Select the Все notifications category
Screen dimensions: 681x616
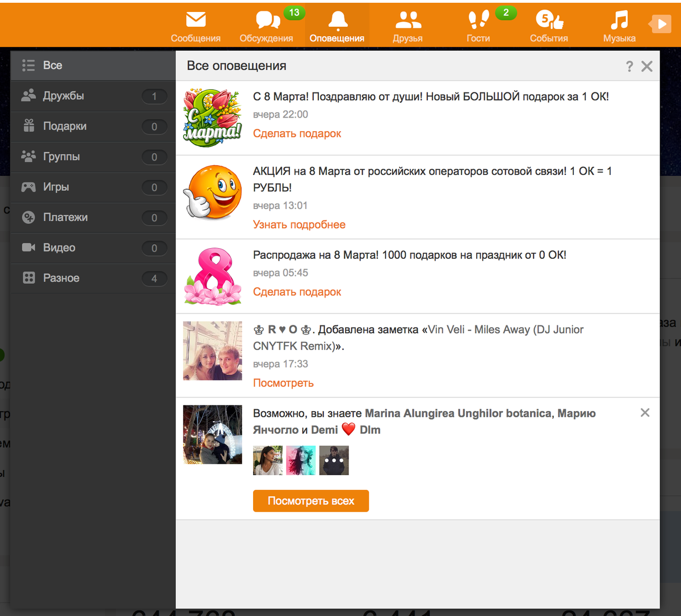click(93, 65)
